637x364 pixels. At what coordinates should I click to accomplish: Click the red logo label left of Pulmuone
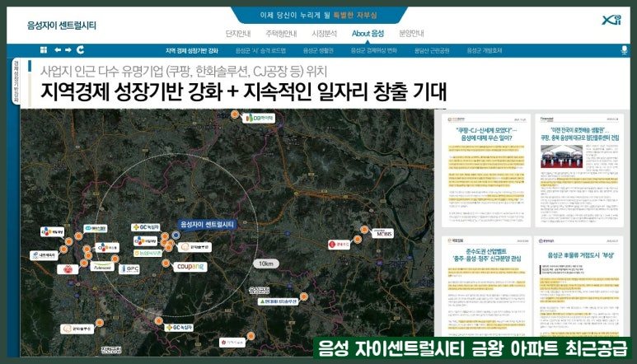point(68,269)
